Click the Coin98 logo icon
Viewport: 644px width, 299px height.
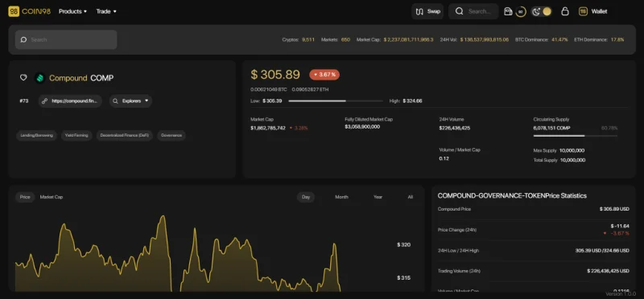(14, 11)
